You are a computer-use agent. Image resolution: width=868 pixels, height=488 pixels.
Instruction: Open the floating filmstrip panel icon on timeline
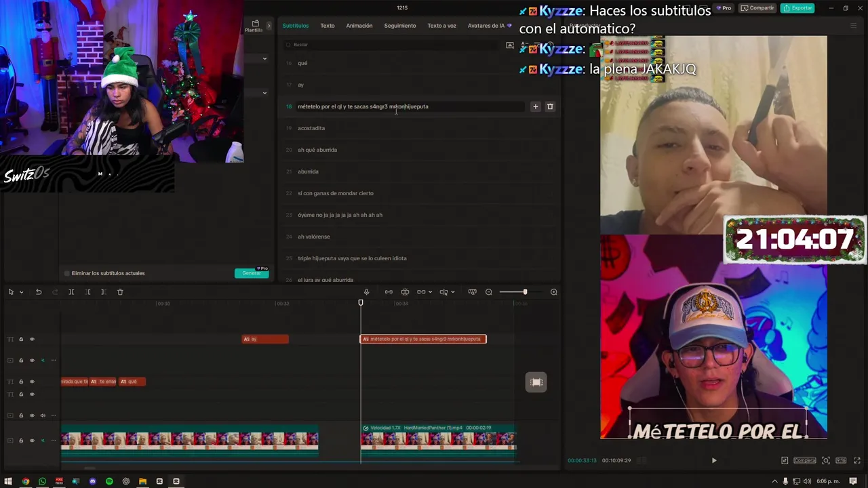pos(536,382)
